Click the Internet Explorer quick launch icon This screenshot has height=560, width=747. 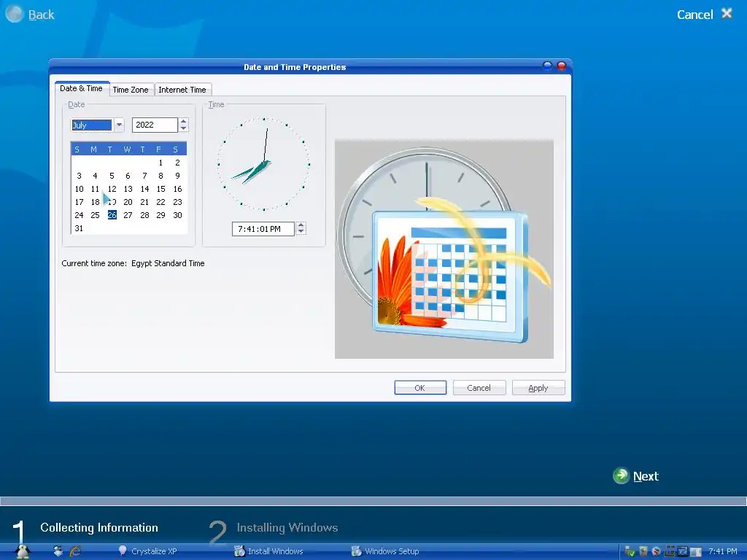pos(75,551)
